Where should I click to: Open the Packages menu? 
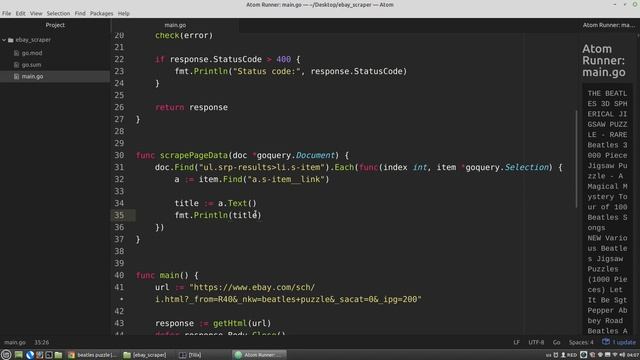tap(101, 13)
